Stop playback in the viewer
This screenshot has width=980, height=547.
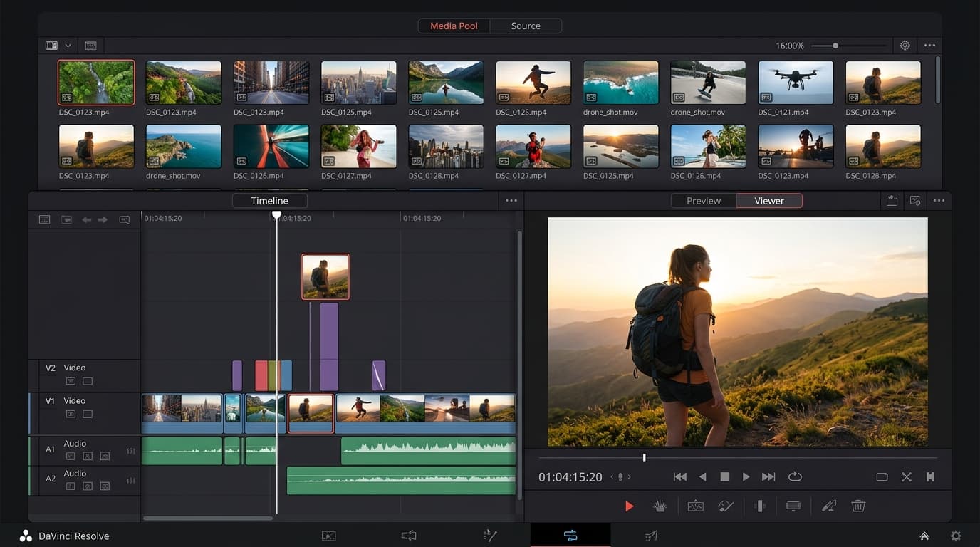(724, 477)
